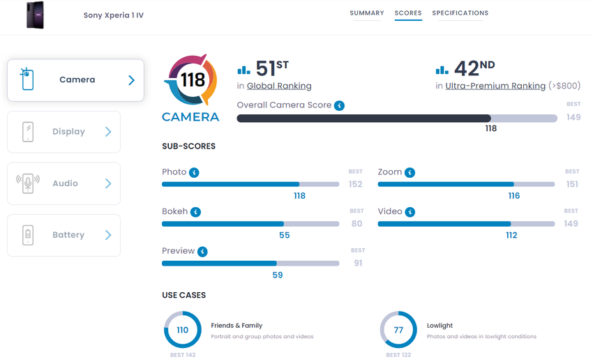Screen dimensions: 593x364
Task: Click the Overall Camera Score progress bar
Action: coord(396,119)
